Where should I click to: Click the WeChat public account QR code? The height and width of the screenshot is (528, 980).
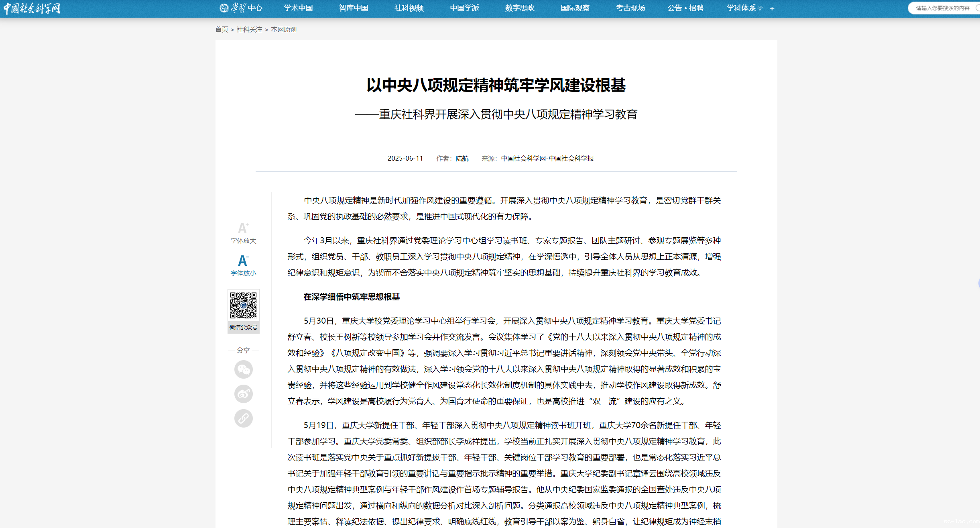coord(243,306)
